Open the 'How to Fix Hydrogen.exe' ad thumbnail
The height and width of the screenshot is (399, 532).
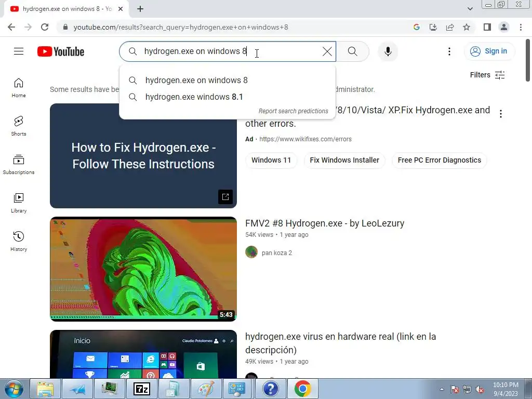tap(143, 156)
